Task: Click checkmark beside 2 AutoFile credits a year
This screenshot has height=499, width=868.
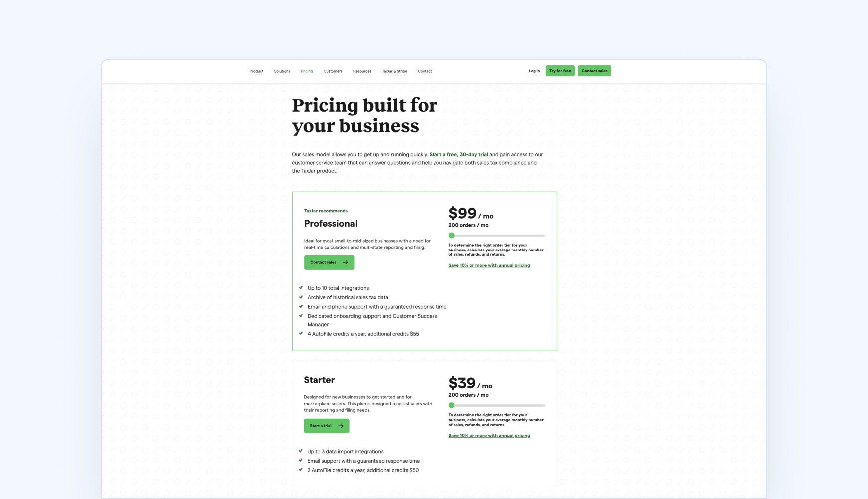Action: coord(301,470)
